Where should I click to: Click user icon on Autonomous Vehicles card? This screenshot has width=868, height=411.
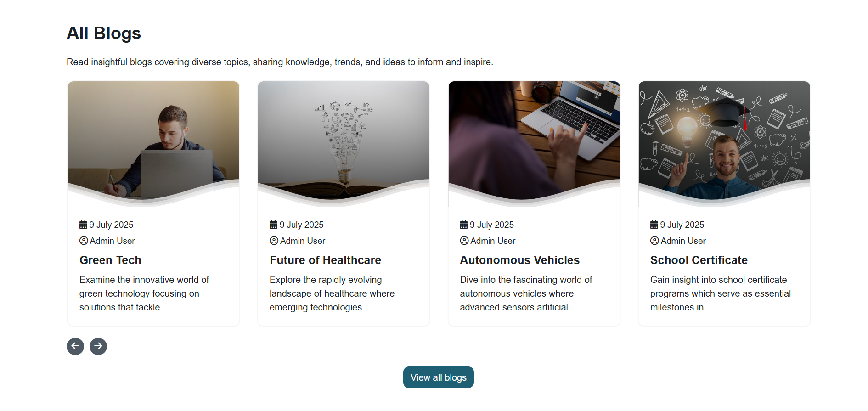[x=464, y=241]
